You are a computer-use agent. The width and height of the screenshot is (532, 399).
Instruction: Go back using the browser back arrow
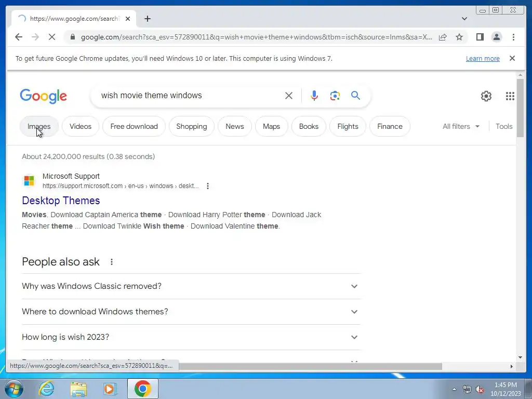pyautogui.click(x=19, y=37)
